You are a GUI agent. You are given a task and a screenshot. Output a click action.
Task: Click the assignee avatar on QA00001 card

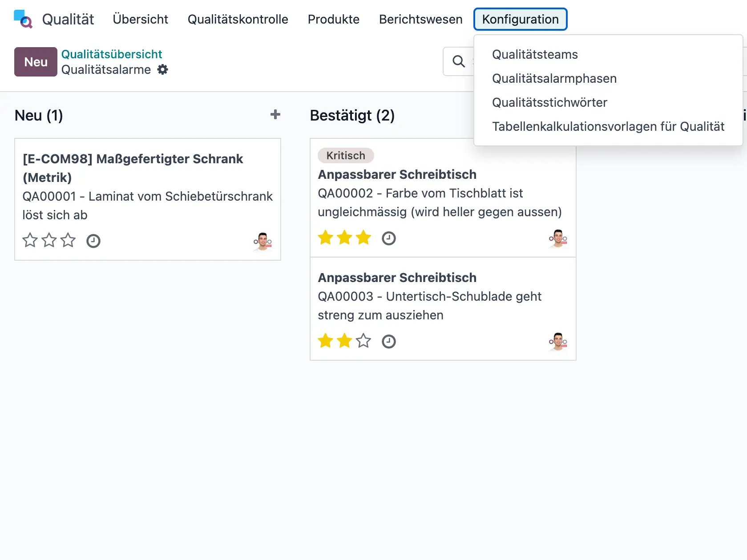262,242
